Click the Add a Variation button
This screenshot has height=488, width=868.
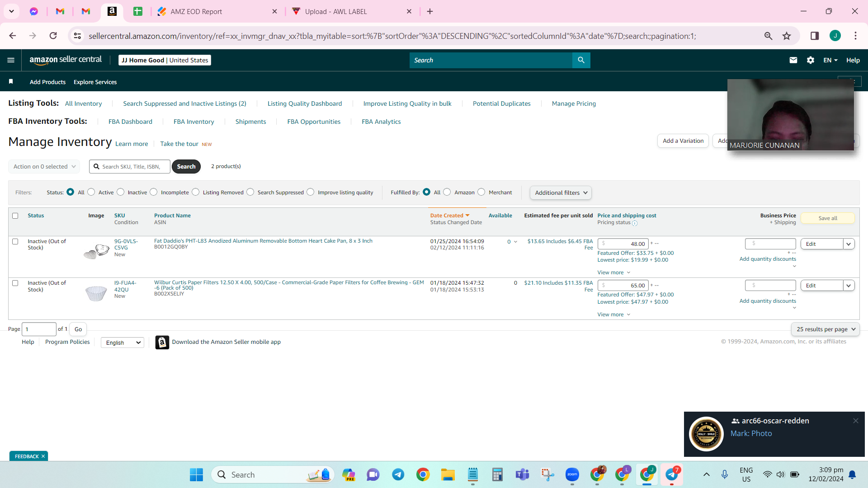683,141
